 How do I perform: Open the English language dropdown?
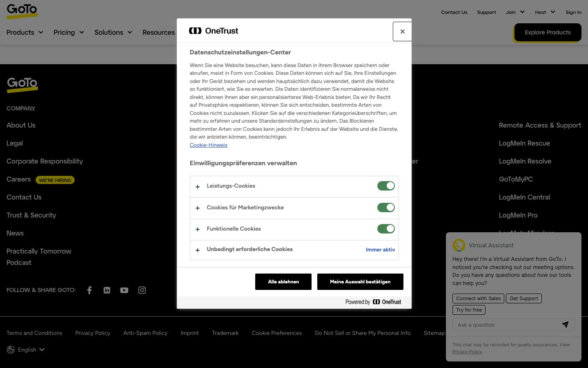click(x=31, y=350)
